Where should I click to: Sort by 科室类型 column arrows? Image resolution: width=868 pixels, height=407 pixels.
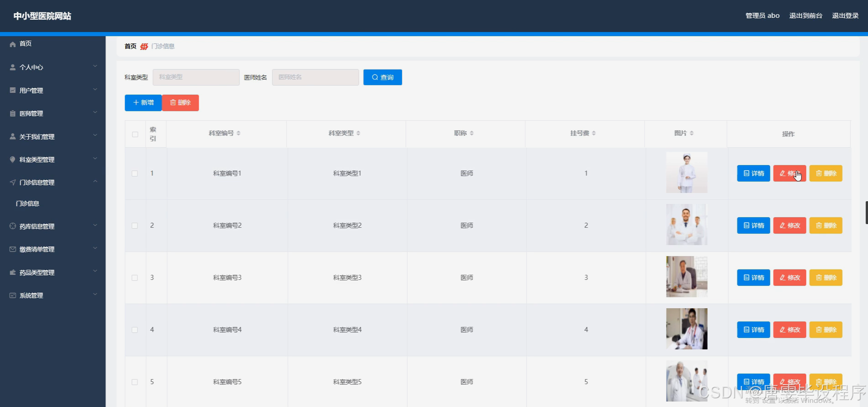point(358,133)
